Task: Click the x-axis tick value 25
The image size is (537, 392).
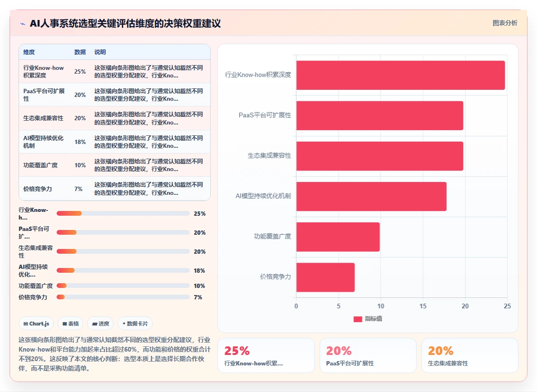Action: coord(507,306)
